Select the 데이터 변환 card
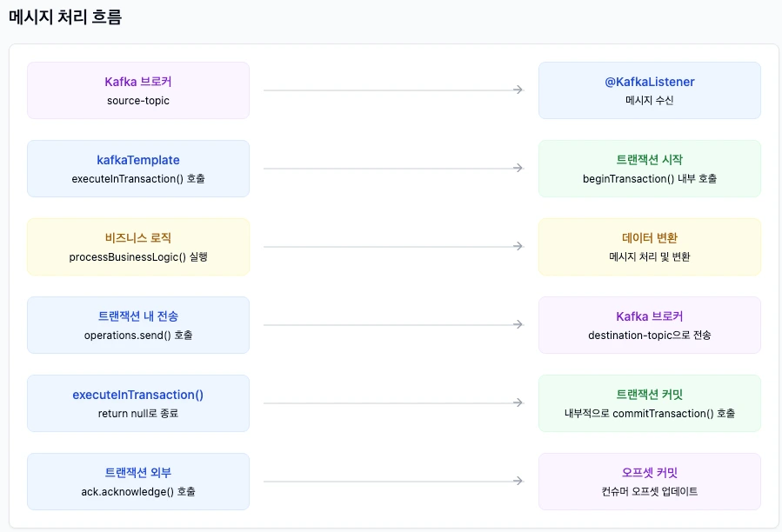The height and width of the screenshot is (532, 782). point(649,246)
